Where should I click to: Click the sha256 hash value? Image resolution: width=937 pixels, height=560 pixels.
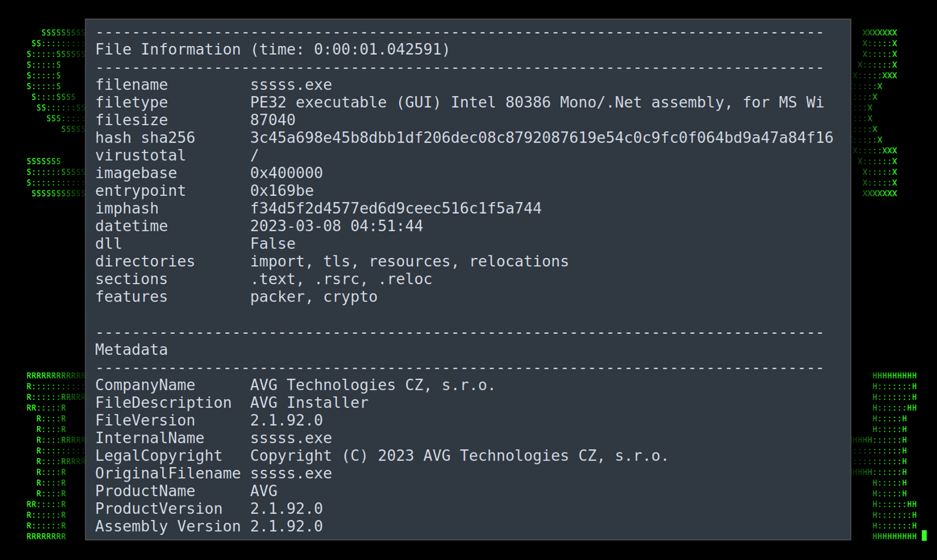click(541, 138)
